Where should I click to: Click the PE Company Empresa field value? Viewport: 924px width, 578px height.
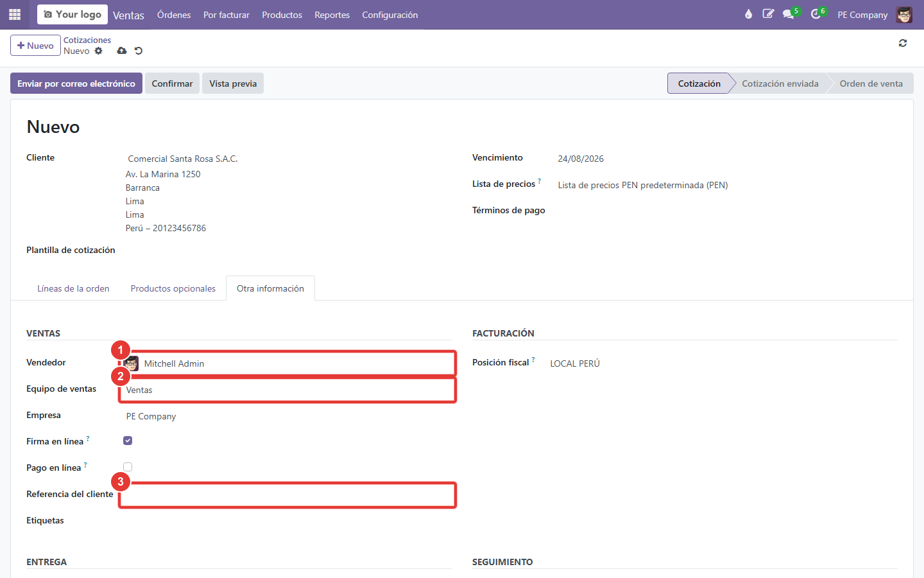(151, 416)
